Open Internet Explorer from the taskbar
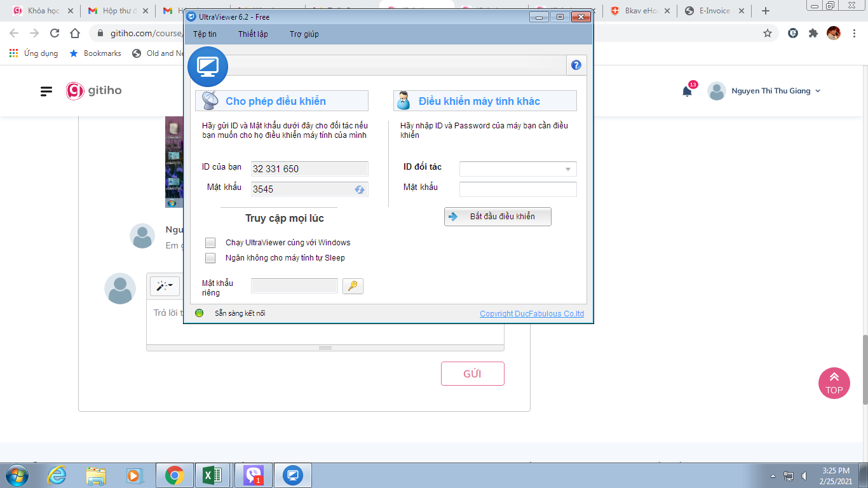This screenshot has height=488, width=868. [58, 475]
